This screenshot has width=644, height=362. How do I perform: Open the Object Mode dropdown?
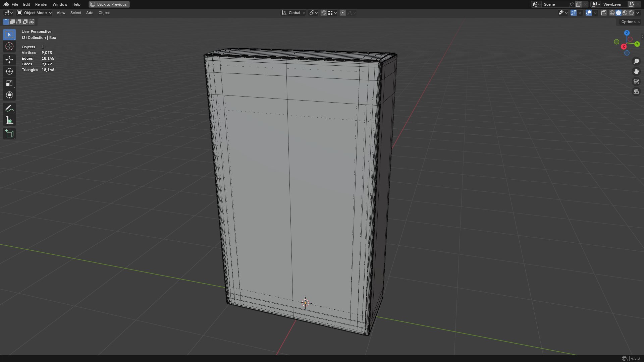click(x=34, y=13)
